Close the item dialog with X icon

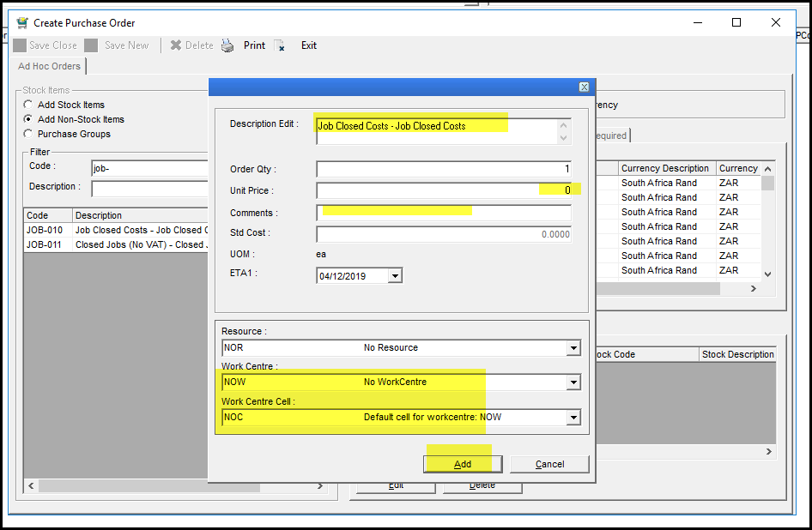coord(584,87)
